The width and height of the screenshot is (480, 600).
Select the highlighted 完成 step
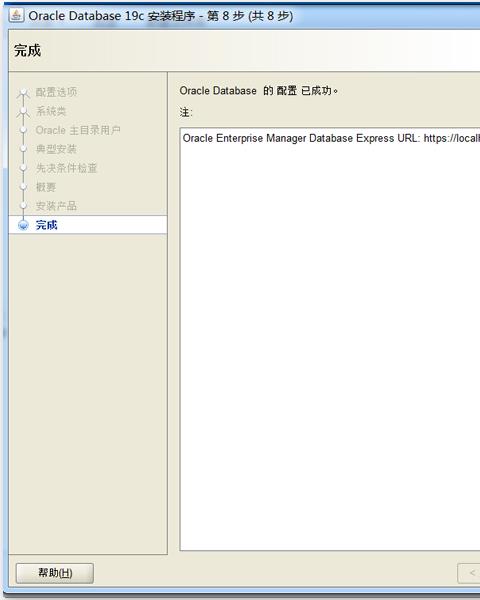pos(88,225)
